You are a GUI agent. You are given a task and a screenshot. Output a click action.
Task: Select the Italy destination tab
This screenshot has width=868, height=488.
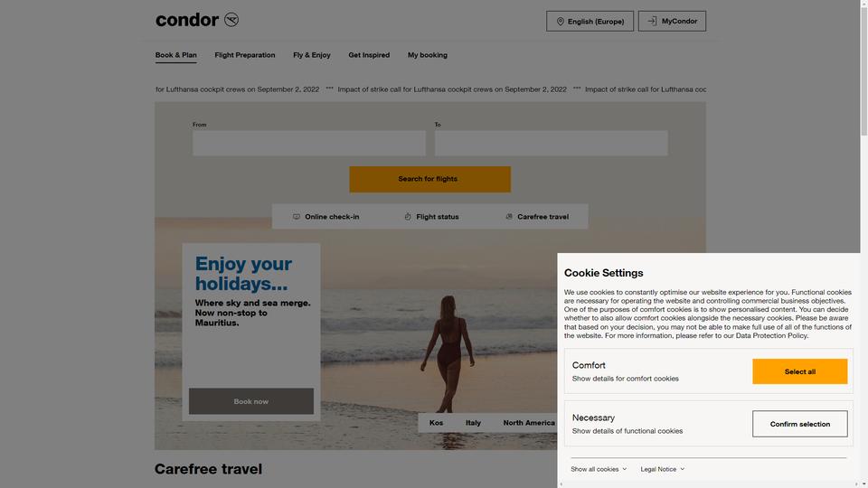(x=473, y=423)
